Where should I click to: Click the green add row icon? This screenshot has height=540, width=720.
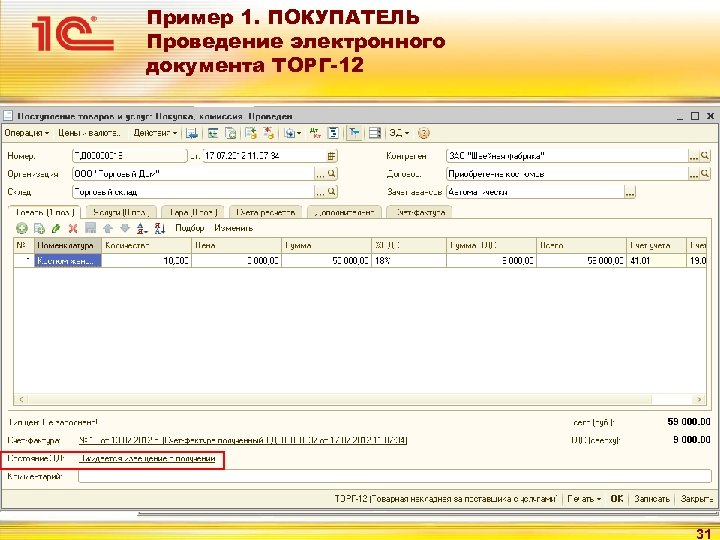click(x=22, y=228)
